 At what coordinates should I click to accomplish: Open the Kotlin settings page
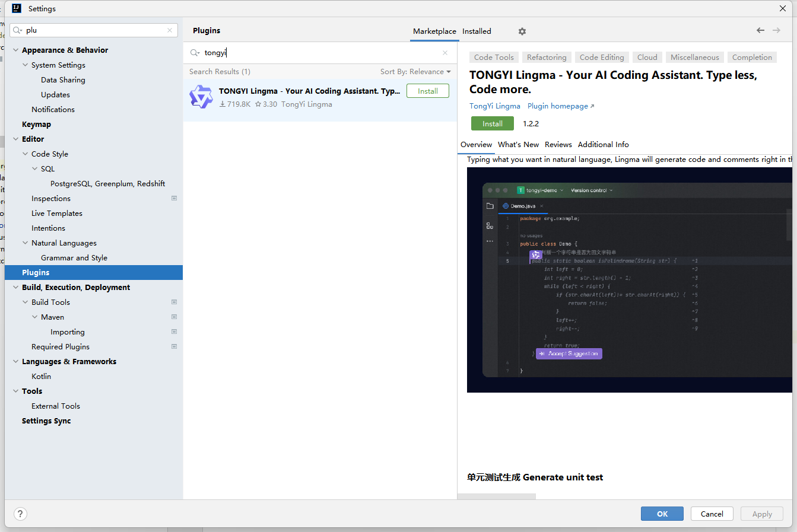(x=41, y=377)
